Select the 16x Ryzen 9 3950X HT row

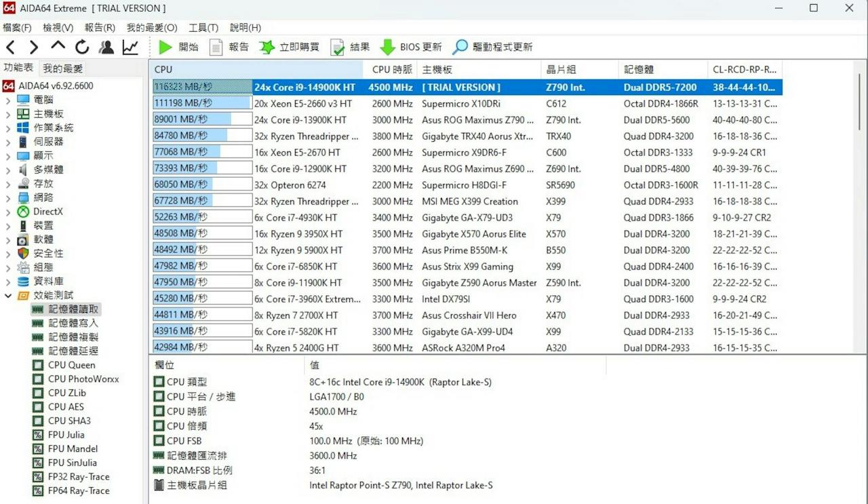point(467,234)
